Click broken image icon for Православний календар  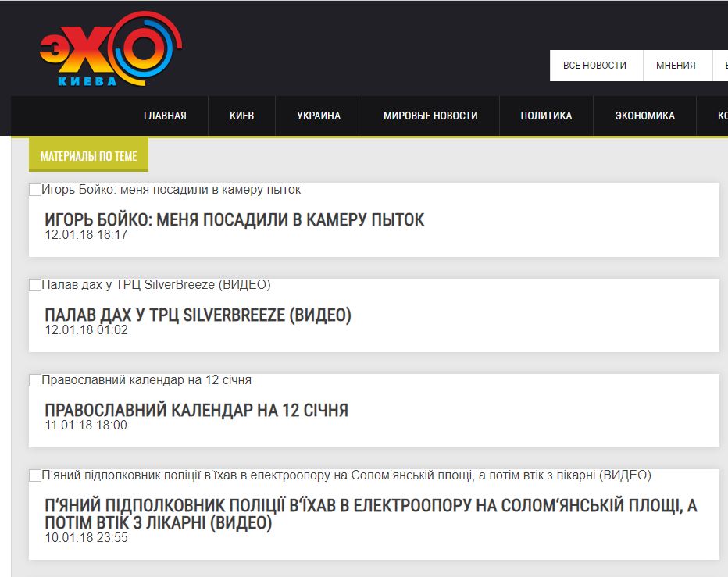point(35,380)
